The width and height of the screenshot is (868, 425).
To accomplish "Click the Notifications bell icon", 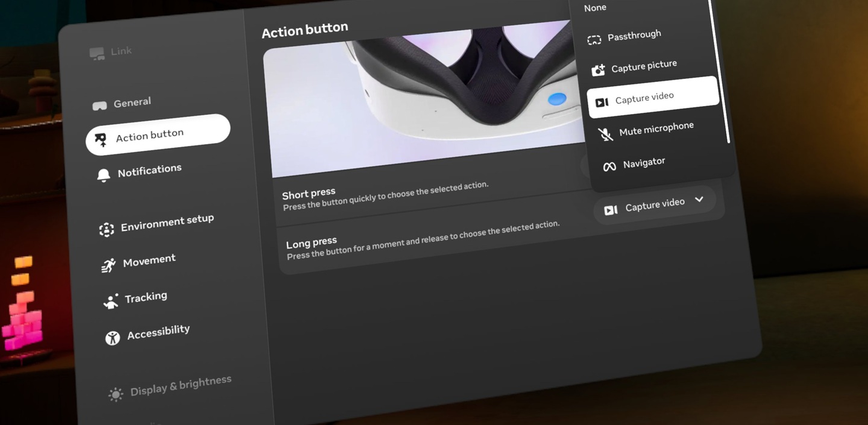I will 104,175.
